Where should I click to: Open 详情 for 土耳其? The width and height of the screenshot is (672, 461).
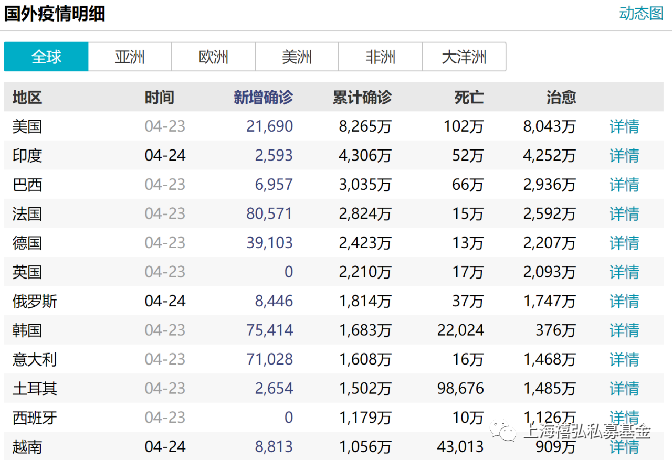tap(624, 389)
